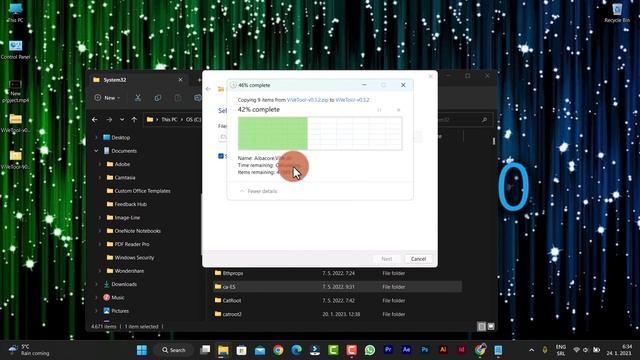Open the ViVeTool-v0.3.2 destination folder link

[x=352, y=100]
